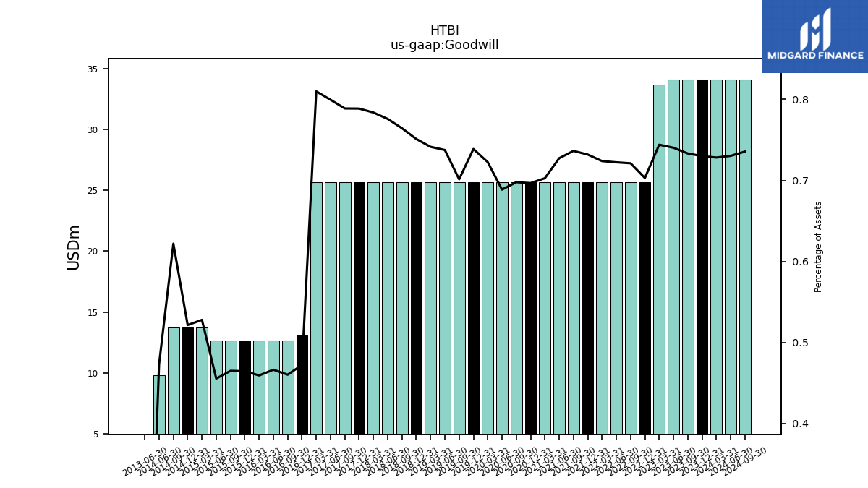Click the Percentage of Assets axis label

(x=819, y=247)
